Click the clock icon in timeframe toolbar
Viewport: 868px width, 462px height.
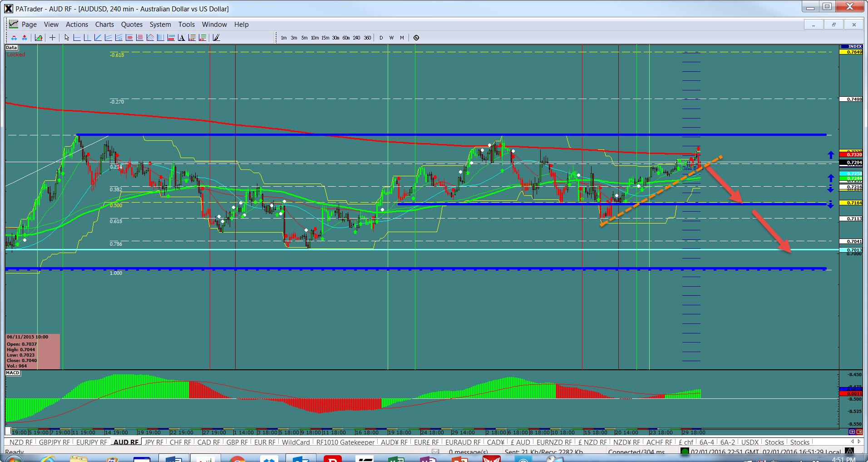click(416, 38)
